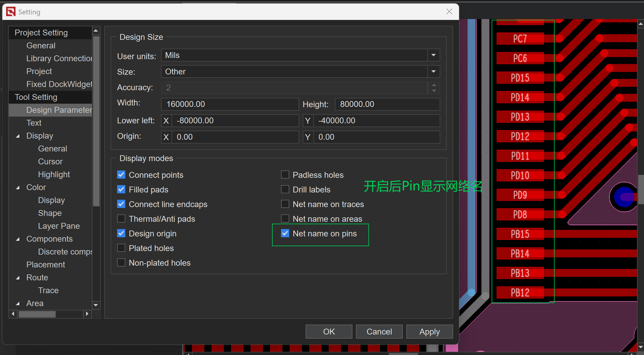
Task: Enable the Thermal/Anti pads checkbox
Action: click(121, 219)
